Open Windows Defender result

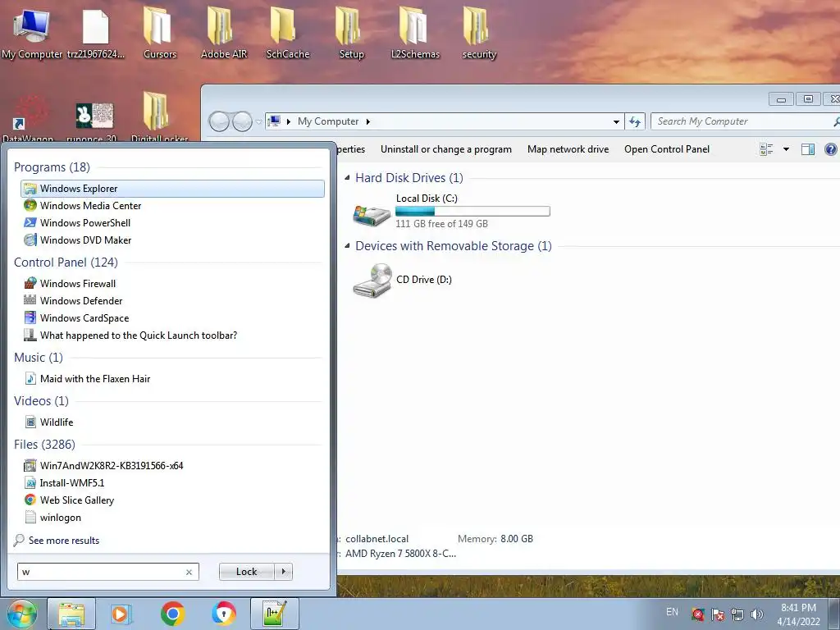(x=172, y=300)
